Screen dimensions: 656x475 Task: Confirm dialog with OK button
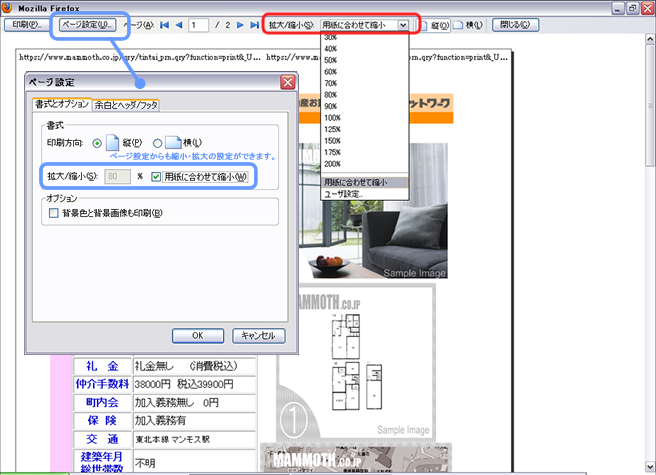[x=198, y=336]
